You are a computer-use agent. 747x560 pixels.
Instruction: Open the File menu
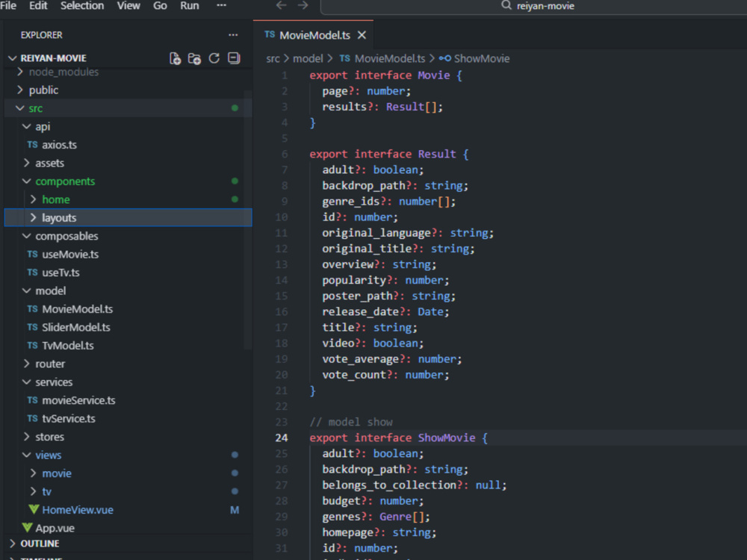point(8,6)
